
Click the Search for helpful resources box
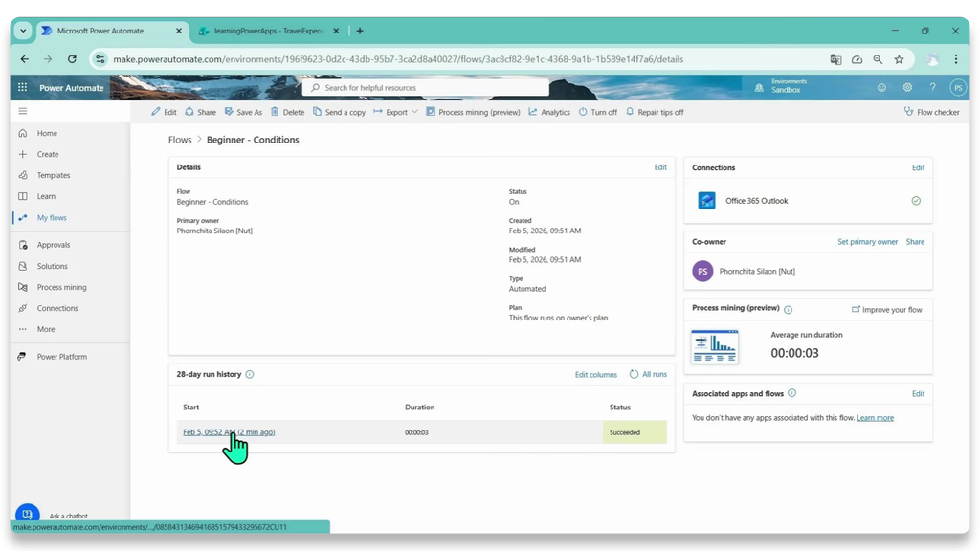(x=426, y=87)
